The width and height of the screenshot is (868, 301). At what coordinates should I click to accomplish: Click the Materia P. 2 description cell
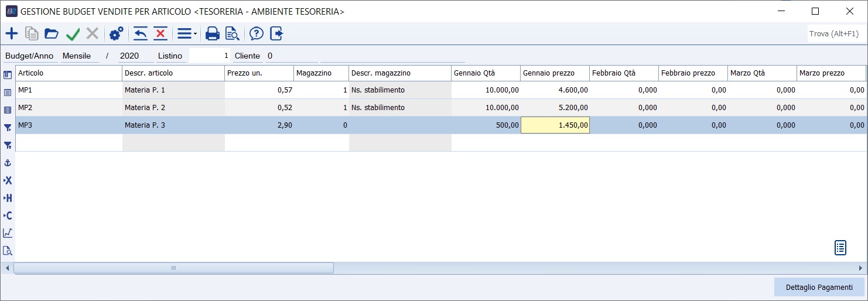[x=173, y=108]
